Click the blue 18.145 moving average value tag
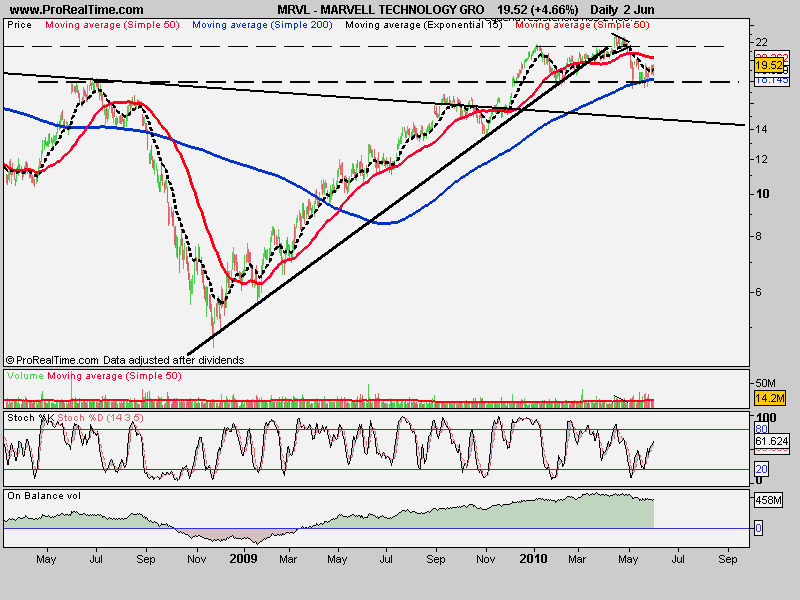 (x=771, y=80)
